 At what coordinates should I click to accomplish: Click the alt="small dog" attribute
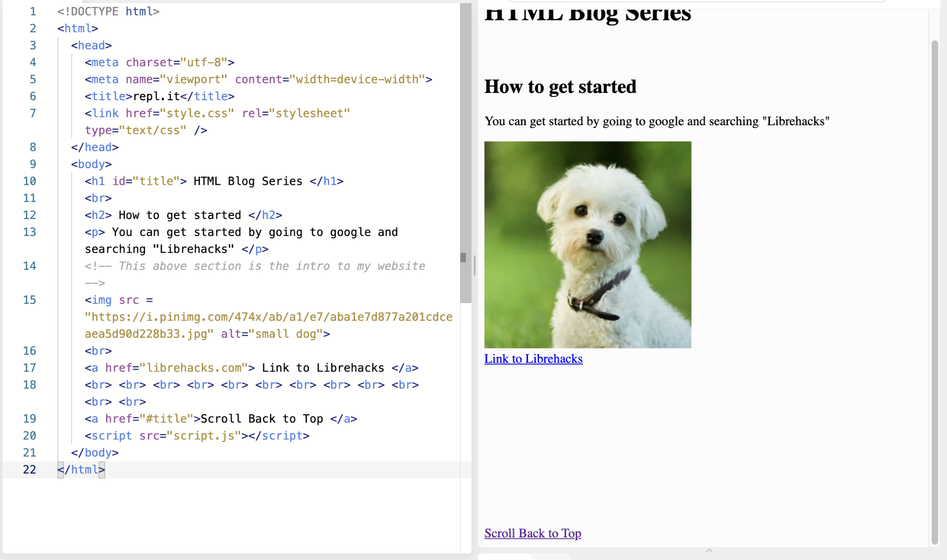[272, 334]
